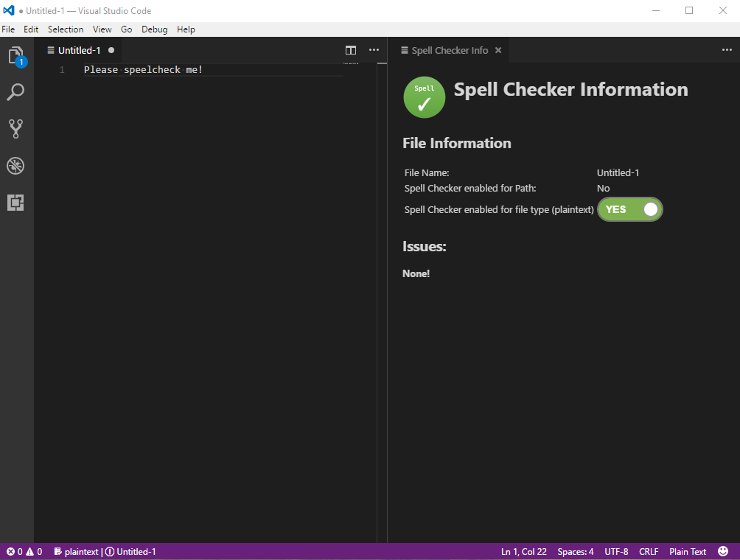The image size is (740, 560).
Task: Minimize the Visual Studio Code window
Action: tap(655, 10)
